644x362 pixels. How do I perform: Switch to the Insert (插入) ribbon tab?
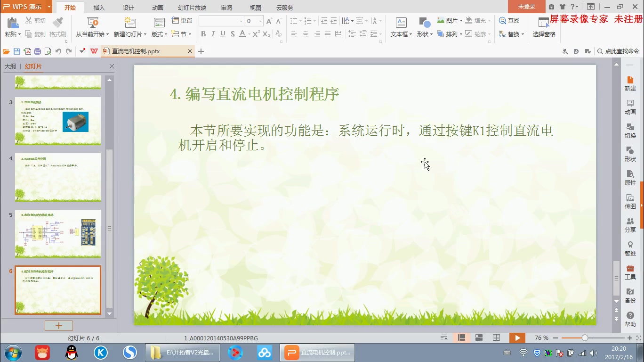(99, 8)
